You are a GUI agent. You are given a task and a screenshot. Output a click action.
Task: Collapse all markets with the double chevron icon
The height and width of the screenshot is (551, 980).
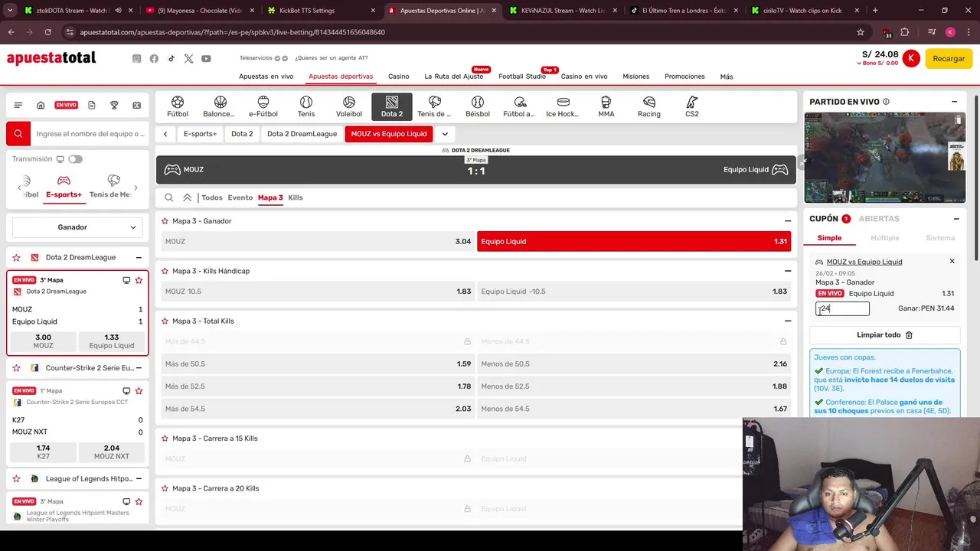[187, 197]
